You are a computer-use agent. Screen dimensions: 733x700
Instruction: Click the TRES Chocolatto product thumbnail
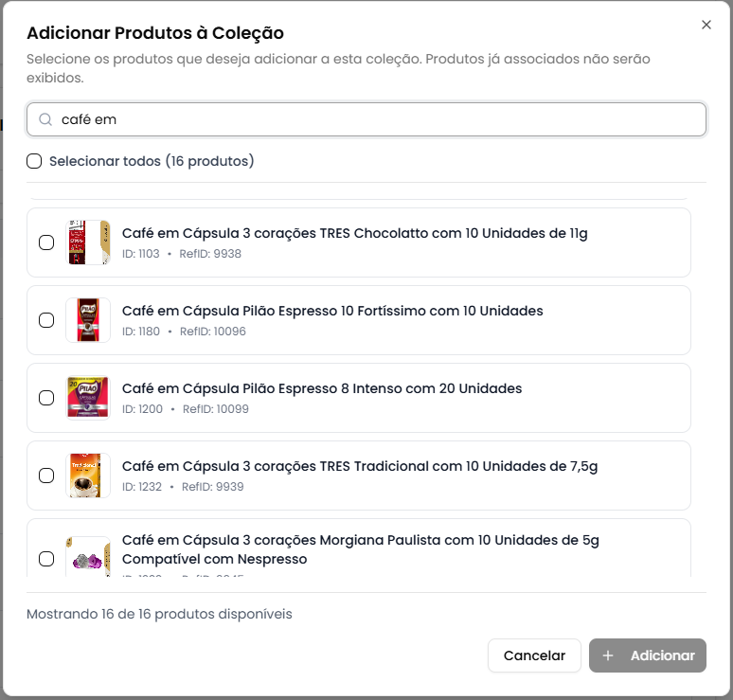tap(88, 242)
